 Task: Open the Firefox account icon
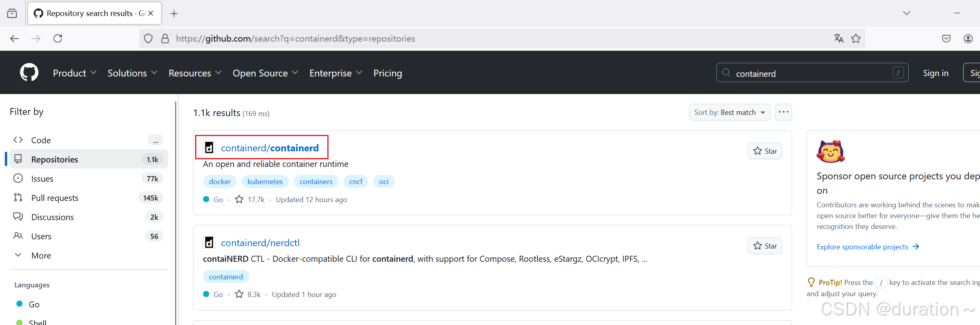coord(968,38)
